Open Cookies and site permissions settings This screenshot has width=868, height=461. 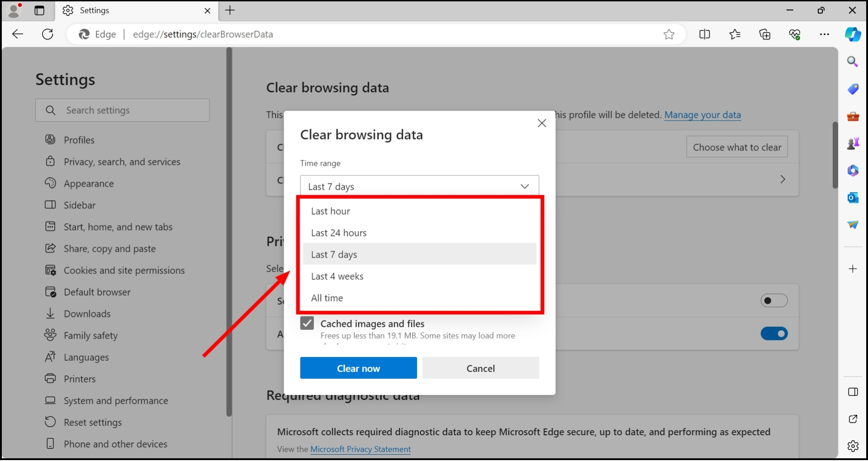point(124,270)
